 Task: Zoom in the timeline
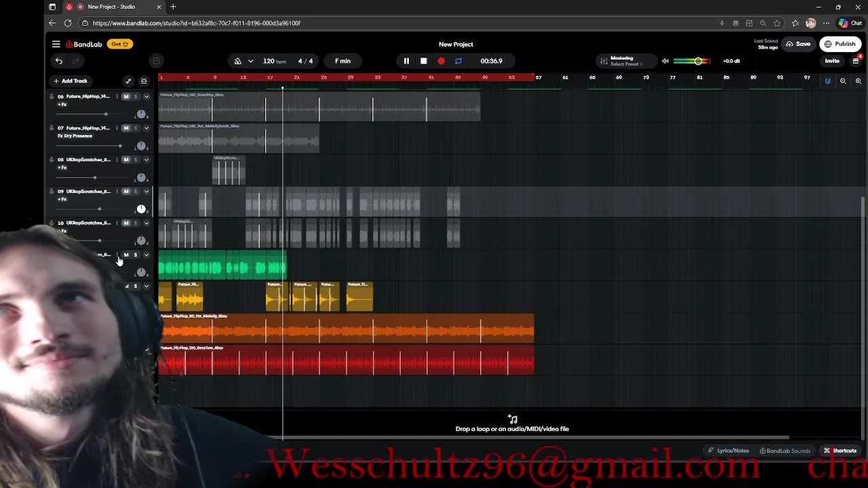tap(859, 81)
